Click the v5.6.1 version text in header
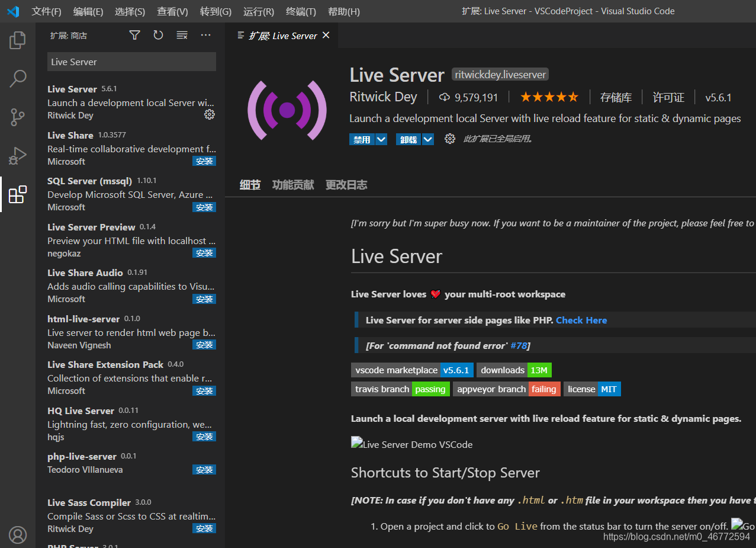Screen dimensions: 756x548 [x=718, y=97]
